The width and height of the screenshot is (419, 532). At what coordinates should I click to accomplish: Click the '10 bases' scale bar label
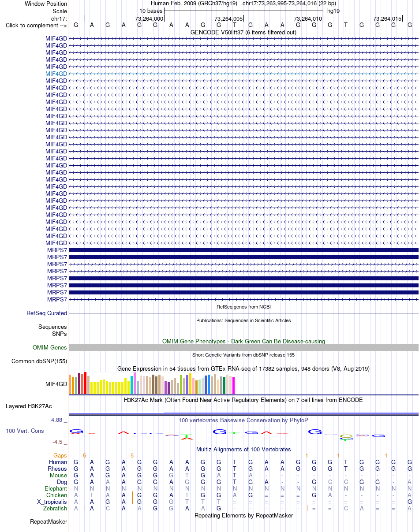[151, 11]
